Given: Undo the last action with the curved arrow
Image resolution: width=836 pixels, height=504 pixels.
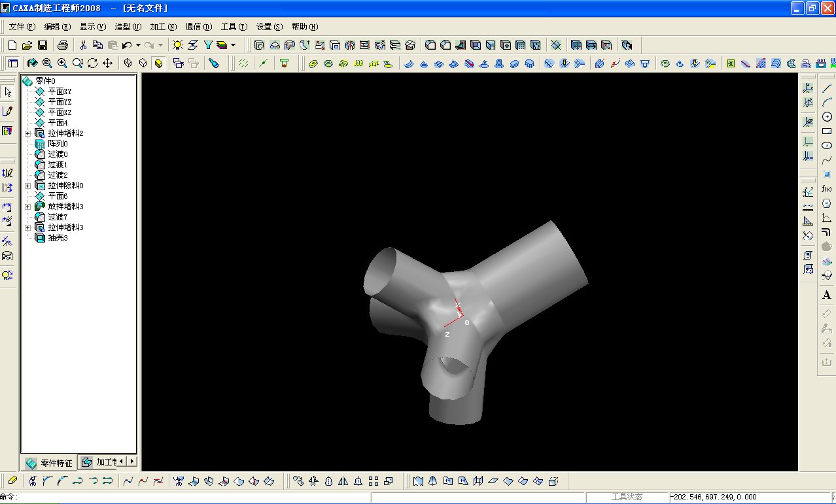Looking at the screenshot, I should (x=127, y=45).
